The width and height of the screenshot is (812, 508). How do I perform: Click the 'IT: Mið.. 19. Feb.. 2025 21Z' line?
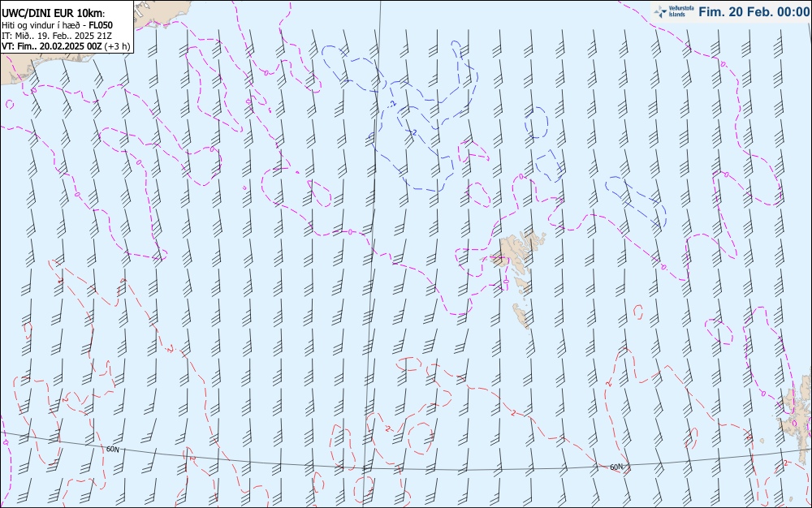coord(57,35)
